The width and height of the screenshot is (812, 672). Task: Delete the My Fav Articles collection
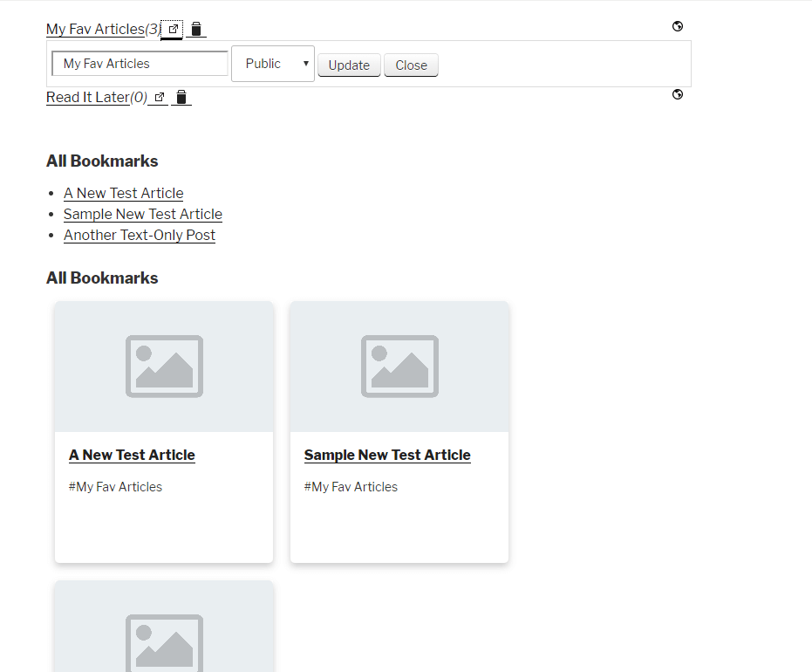pyautogui.click(x=196, y=29)
